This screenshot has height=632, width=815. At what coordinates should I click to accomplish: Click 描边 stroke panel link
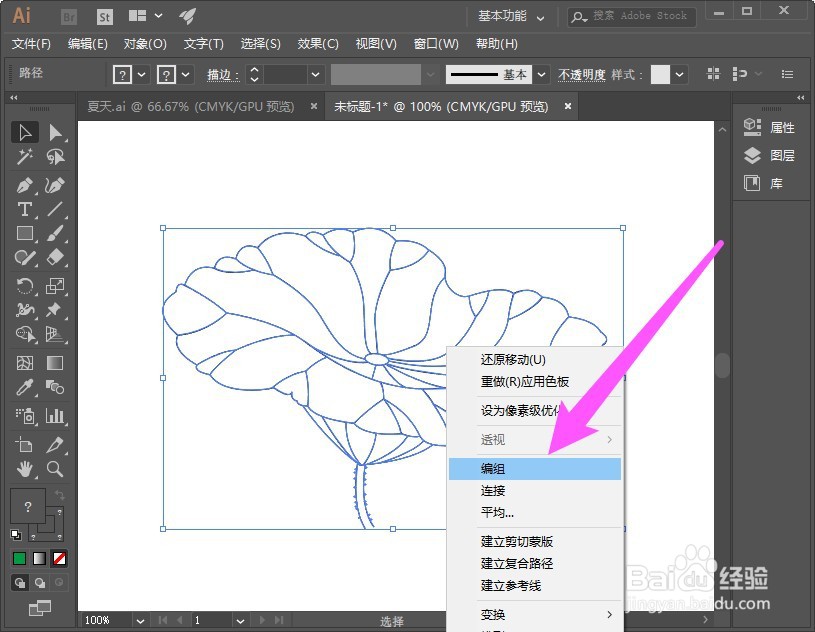click(x=222, y=75)
